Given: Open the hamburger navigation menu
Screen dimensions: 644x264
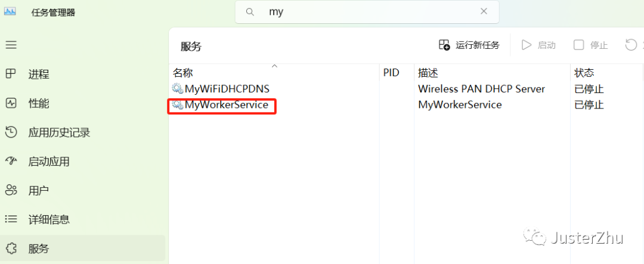Looking at the screenshot, I should 11,45.
